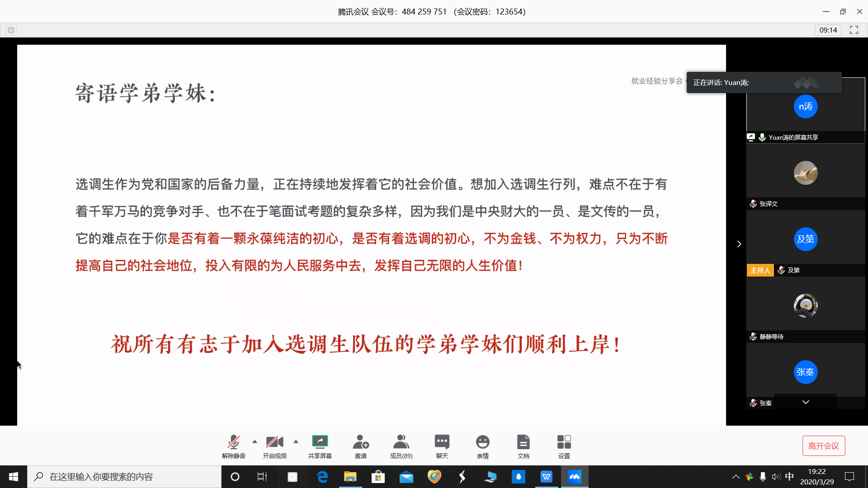This screenshot has width=868, height=488.
Task: Click the meeting security shield icon
Action: click(11, 30)
